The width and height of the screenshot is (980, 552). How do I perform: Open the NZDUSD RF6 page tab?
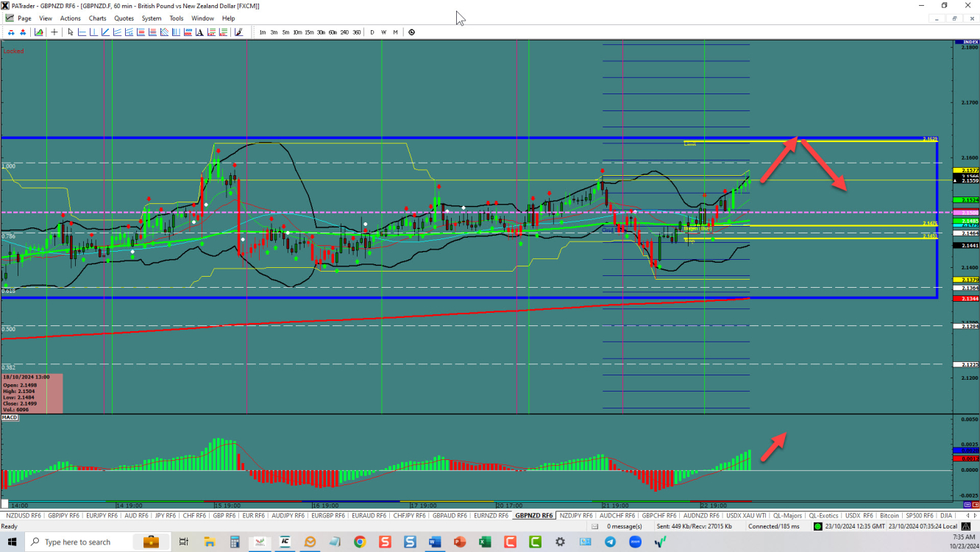23,516
